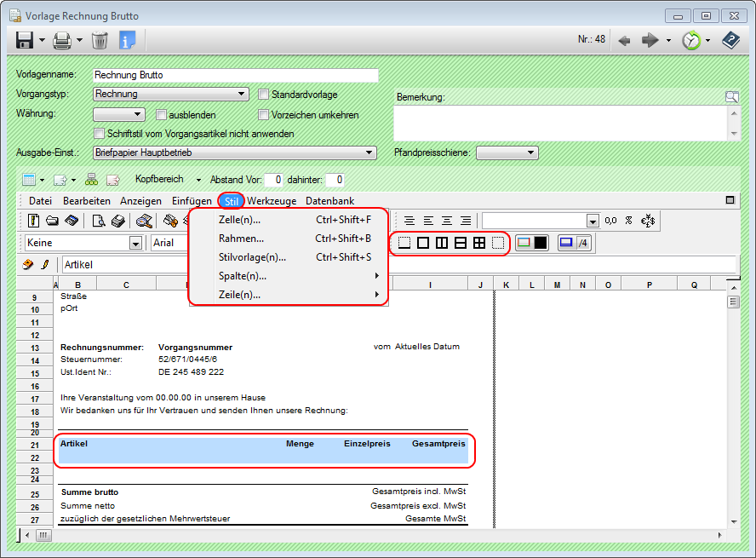Open the Werkzeuge menu
This screenshot has height=558, width=756.
pyautogui.click(x=272, y=201)
